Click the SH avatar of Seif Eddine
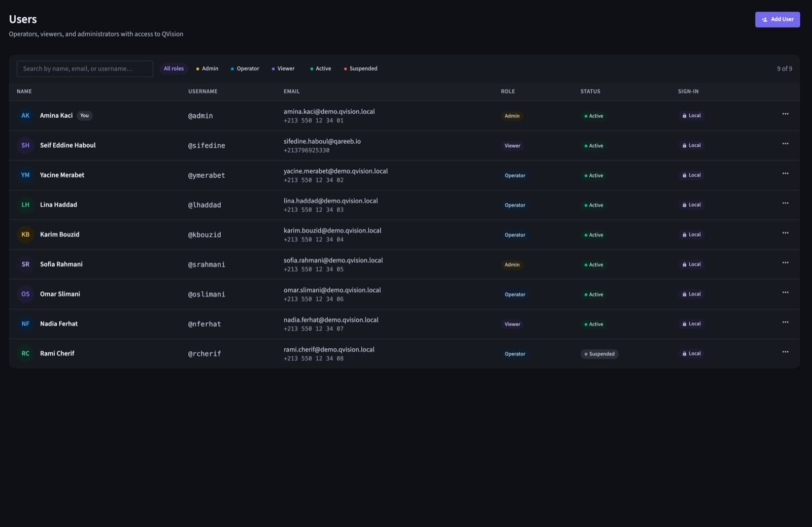 (25, 145)
